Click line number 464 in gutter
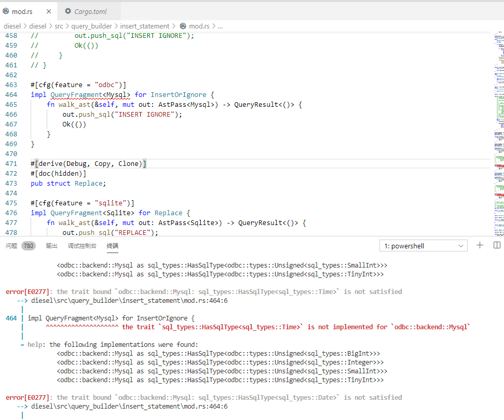Screen dimensions: 504x420 (x=11, y=95)
